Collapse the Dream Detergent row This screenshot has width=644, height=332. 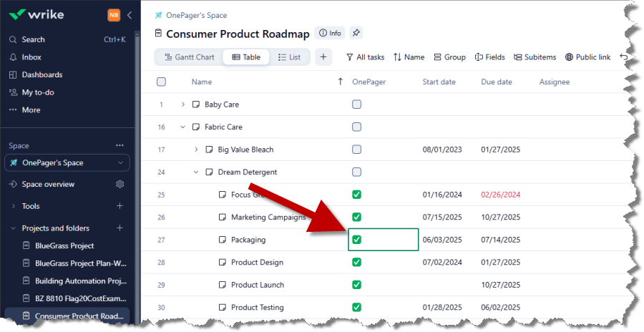[196, 172]
